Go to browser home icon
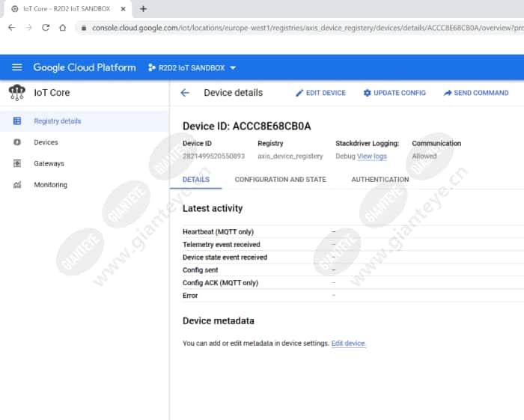The height and width of the screenshot is (420, 524). coord(62,28)
